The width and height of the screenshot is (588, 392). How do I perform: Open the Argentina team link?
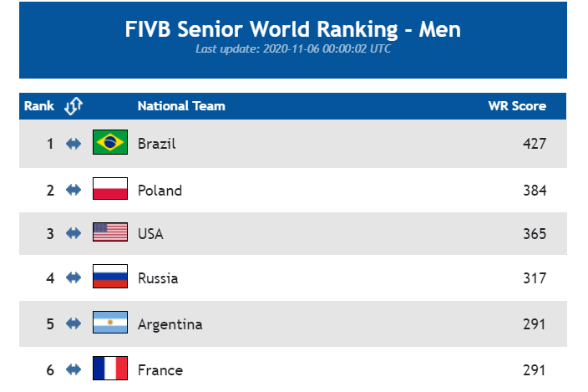coord(170,324)
